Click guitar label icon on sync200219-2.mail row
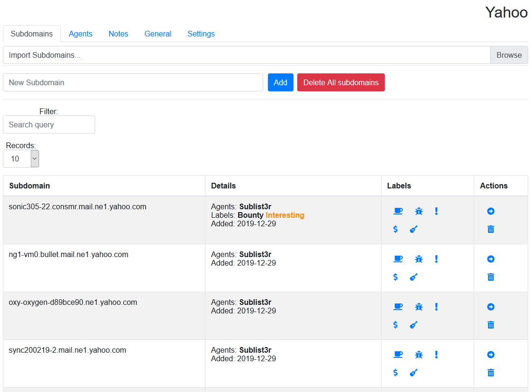This screenshot has height=392, width=532. pyautogui.click(x=414, y=373)
